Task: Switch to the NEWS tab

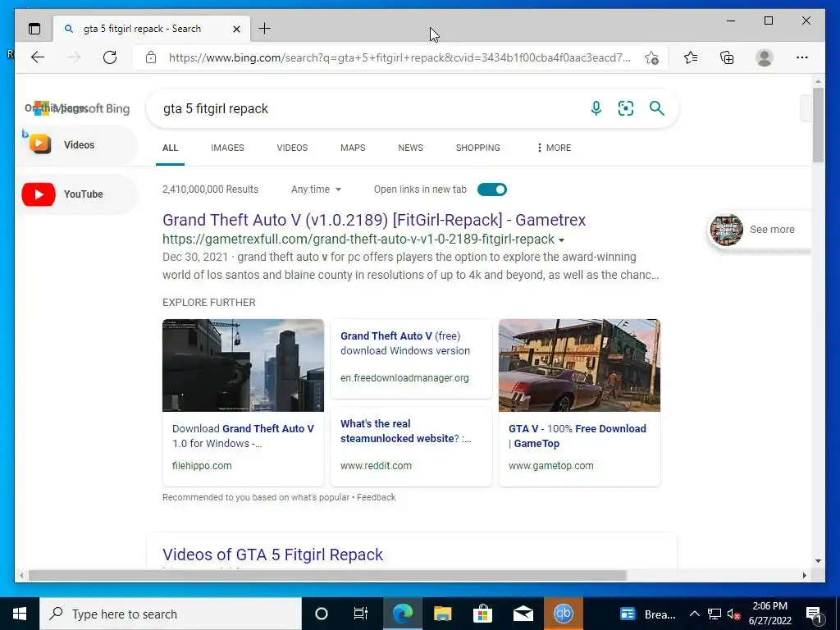Action: pos(410,148)
